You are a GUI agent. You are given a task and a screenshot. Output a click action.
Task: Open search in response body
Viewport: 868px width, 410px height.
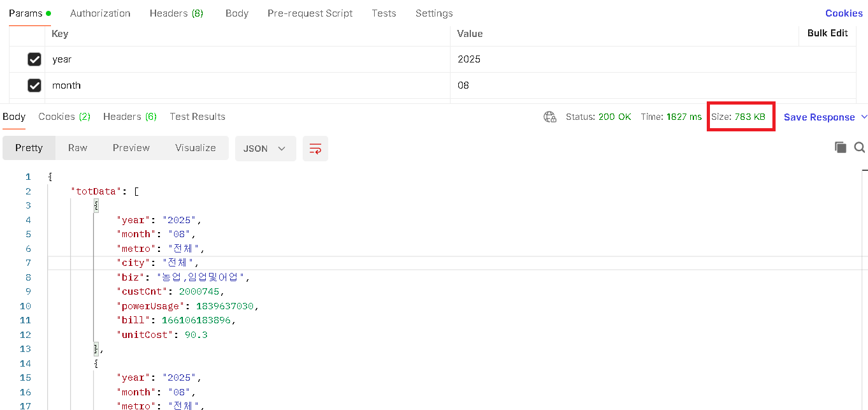pyautogui.click(x=859, y=147)
